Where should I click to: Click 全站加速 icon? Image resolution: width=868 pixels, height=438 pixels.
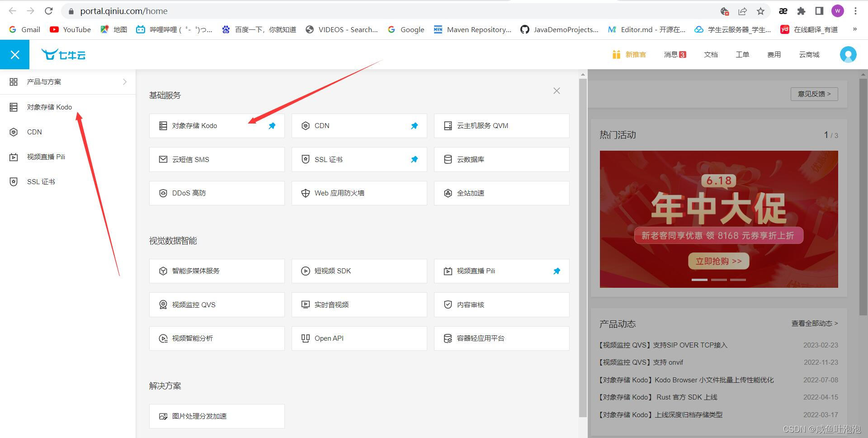click(448, 193)
